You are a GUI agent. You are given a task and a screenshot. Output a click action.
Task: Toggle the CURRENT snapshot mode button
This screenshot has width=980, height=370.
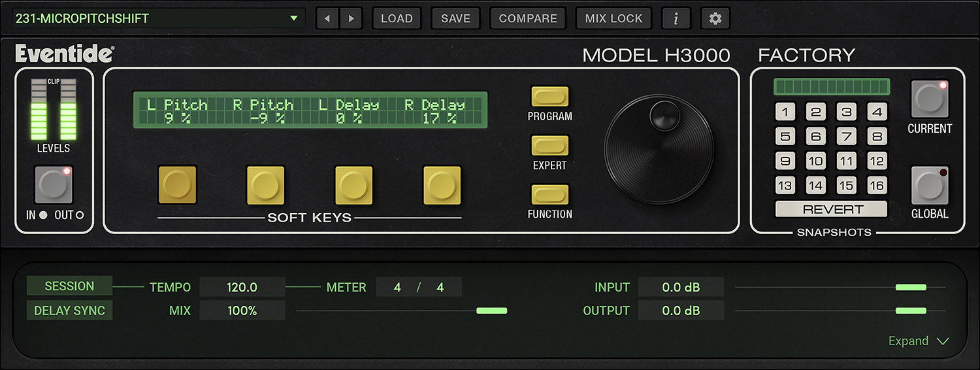tap(929, 99)
